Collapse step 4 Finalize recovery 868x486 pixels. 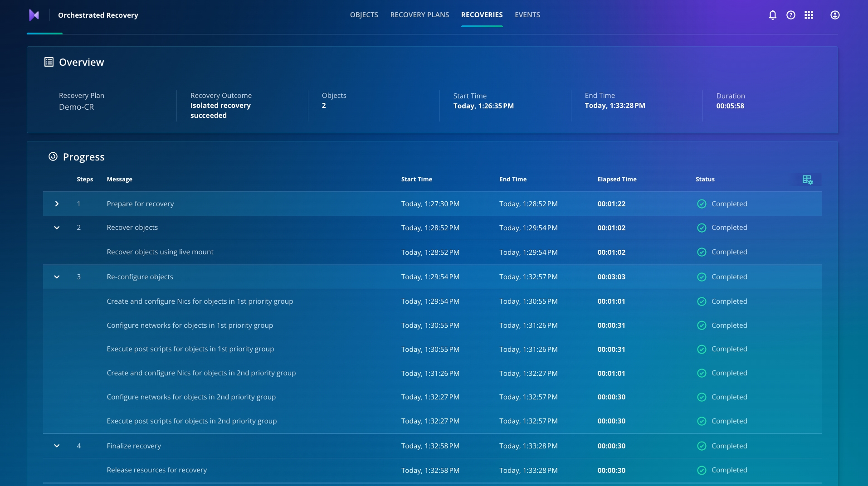tap(57, 446)
